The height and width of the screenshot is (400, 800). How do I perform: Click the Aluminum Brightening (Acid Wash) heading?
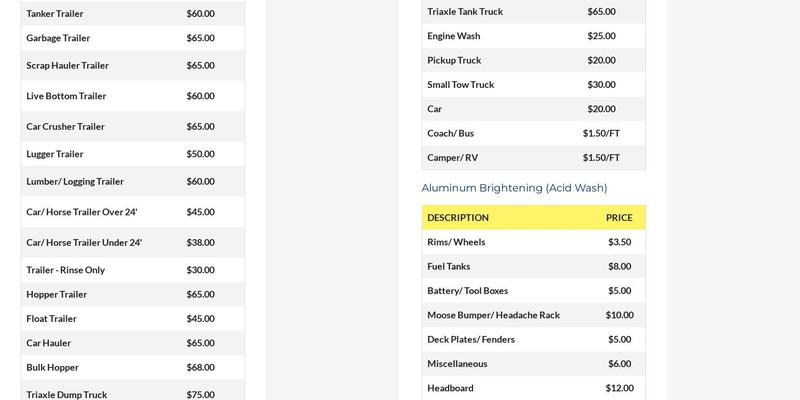point(514,188)
